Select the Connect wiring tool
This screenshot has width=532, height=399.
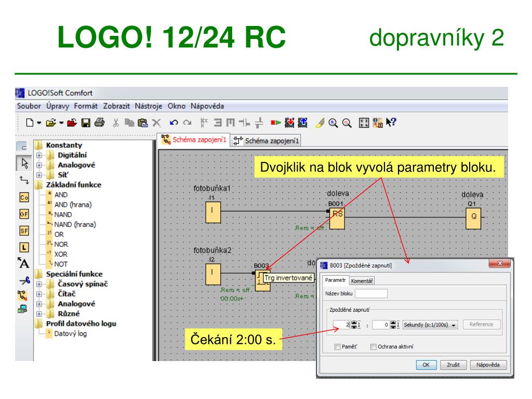point(24,180)
